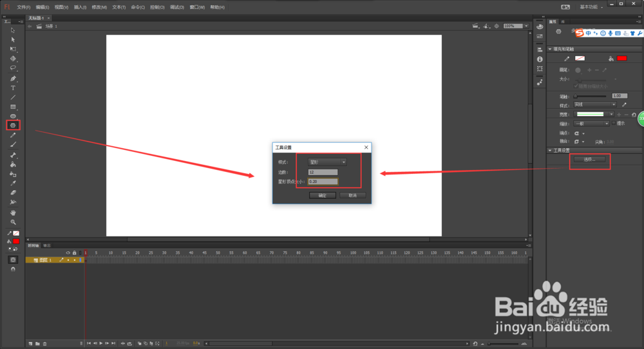This screenshot has height=349, width=644.
Task: Toggle all layers outline view icon
Action: tap(80, 253)
